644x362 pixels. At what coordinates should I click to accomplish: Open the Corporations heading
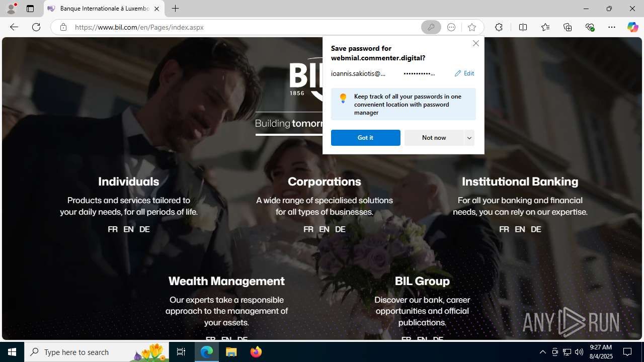pos(324,182)
